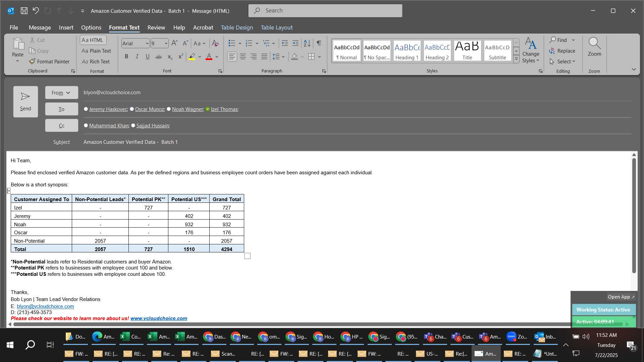
Task: Click Replace in Editing group
Action: pos(562,51)
